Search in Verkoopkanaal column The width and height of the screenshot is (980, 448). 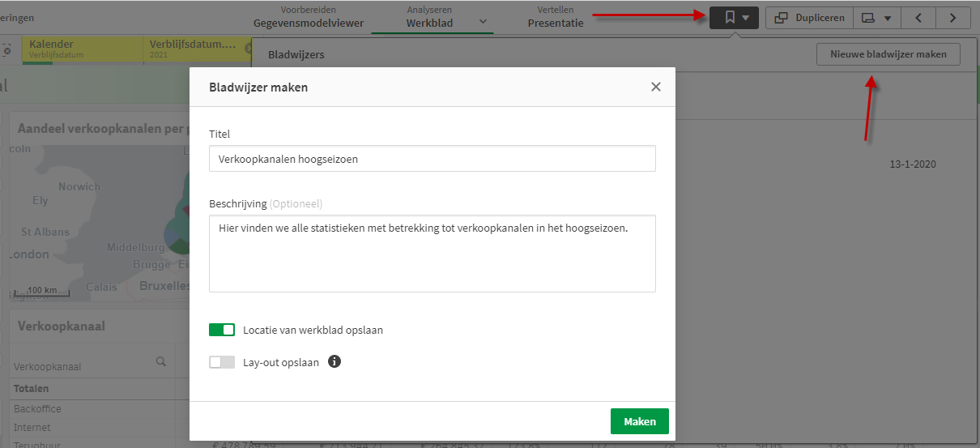pos(160,361)
